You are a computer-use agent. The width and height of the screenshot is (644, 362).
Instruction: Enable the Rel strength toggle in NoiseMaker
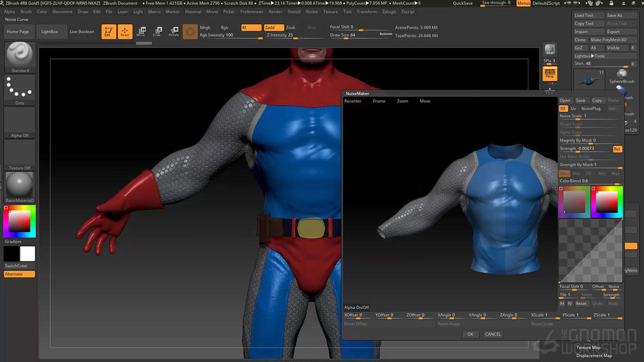point(617,149)
